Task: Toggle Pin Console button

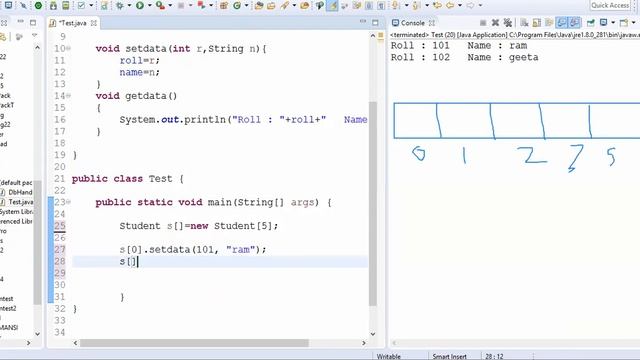Action: 590,23
